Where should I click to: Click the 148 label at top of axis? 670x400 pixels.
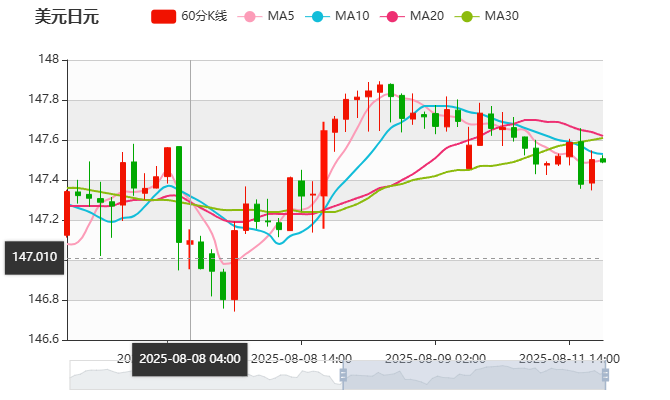[x=48, y=60]
